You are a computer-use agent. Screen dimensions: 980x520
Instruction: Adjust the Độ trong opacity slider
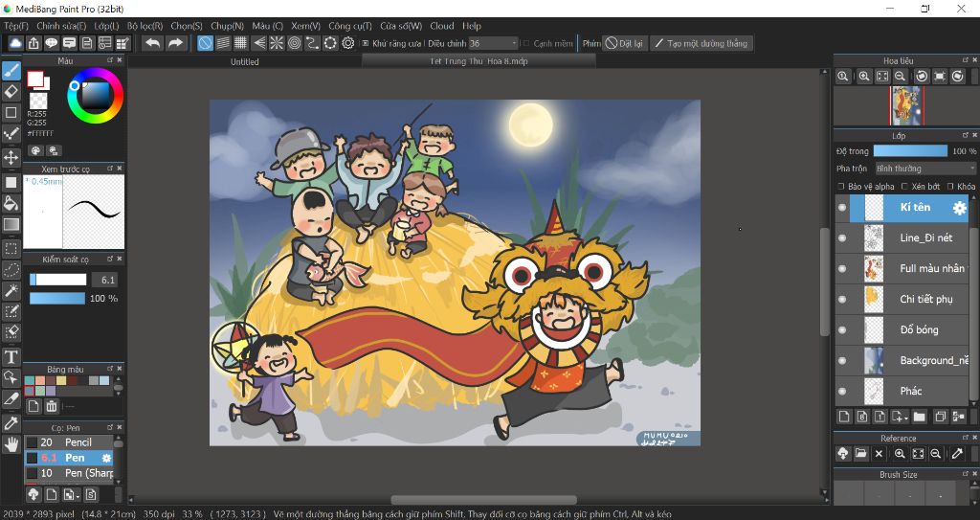pos(910,150)
